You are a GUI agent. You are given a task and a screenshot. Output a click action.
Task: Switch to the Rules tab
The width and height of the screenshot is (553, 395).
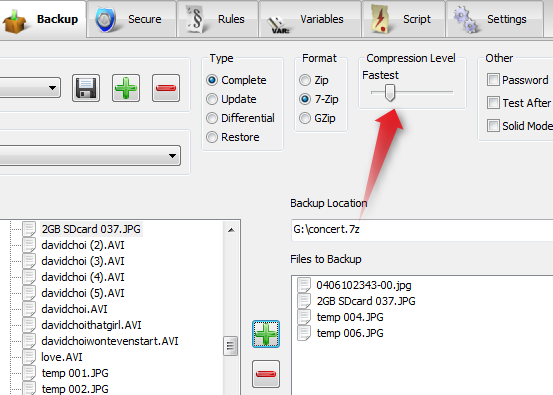(218, 19)
